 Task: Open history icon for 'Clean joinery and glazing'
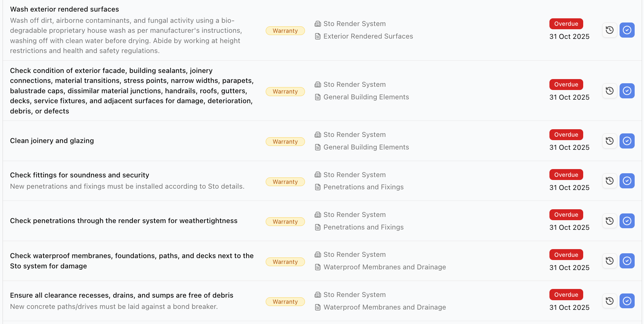(610, 141)
